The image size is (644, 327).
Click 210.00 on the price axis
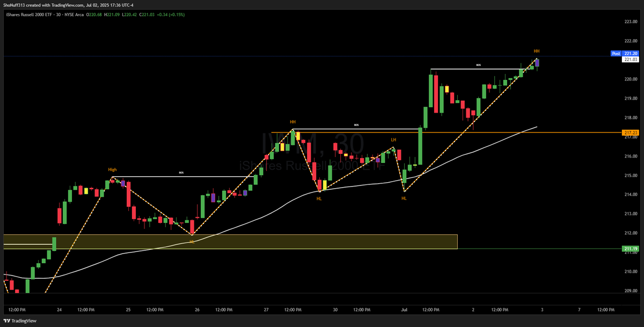(631, 272)
